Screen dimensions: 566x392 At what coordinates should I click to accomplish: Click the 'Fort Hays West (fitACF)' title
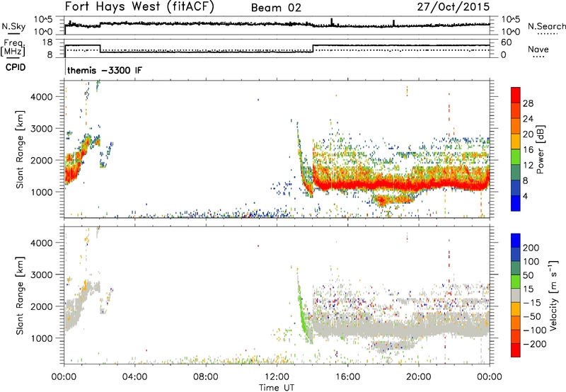139,6
